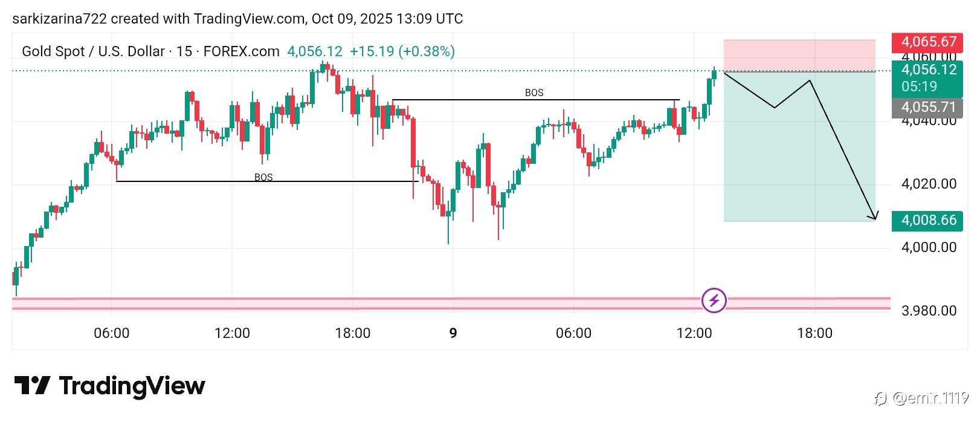Select the lower BOS label

(x=263, y=177)
